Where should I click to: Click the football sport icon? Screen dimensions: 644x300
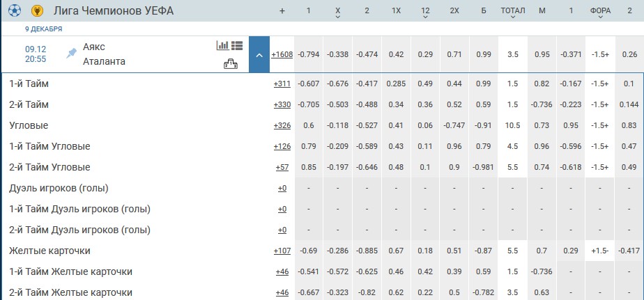click(15, 11)
